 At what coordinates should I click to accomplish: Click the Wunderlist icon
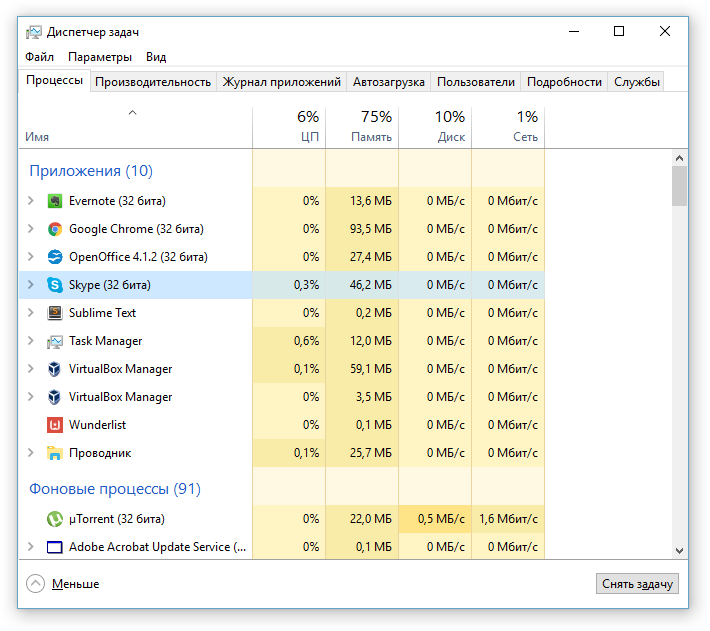[x=55, y=425]
